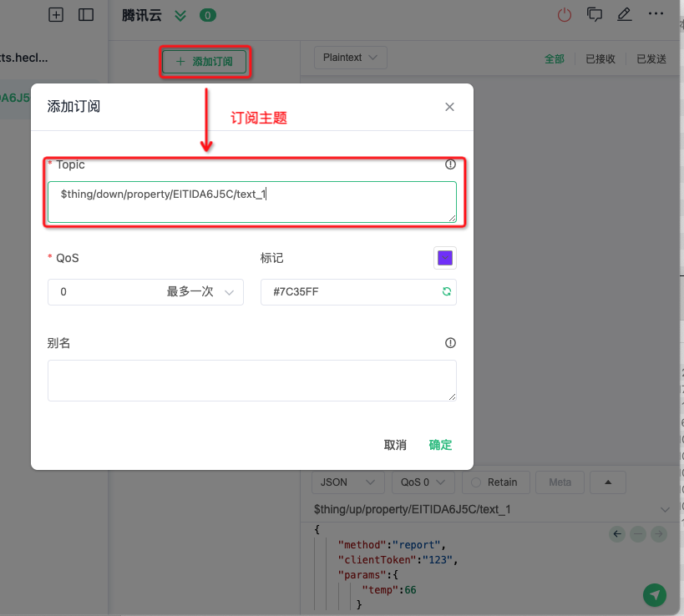Click the 取消 cancel button
This screenshot has height=616, width=684.
[x=395, y=445]
